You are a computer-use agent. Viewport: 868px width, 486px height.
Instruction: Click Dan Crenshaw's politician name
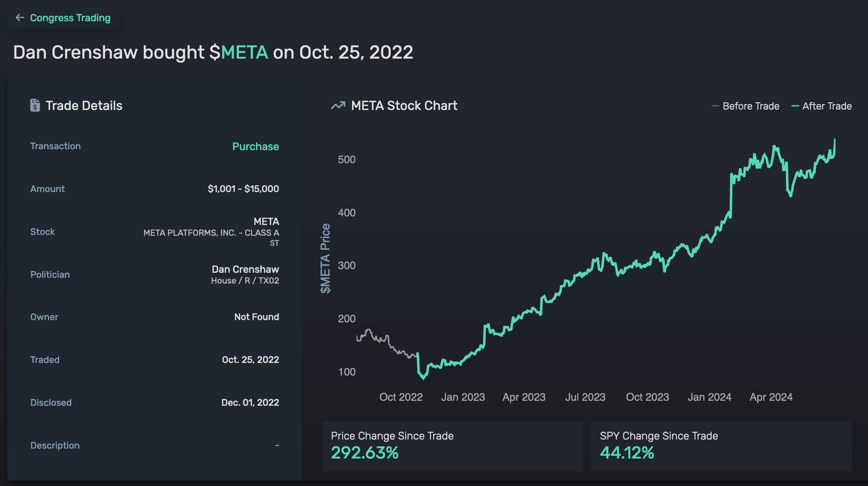click(245, 269)
